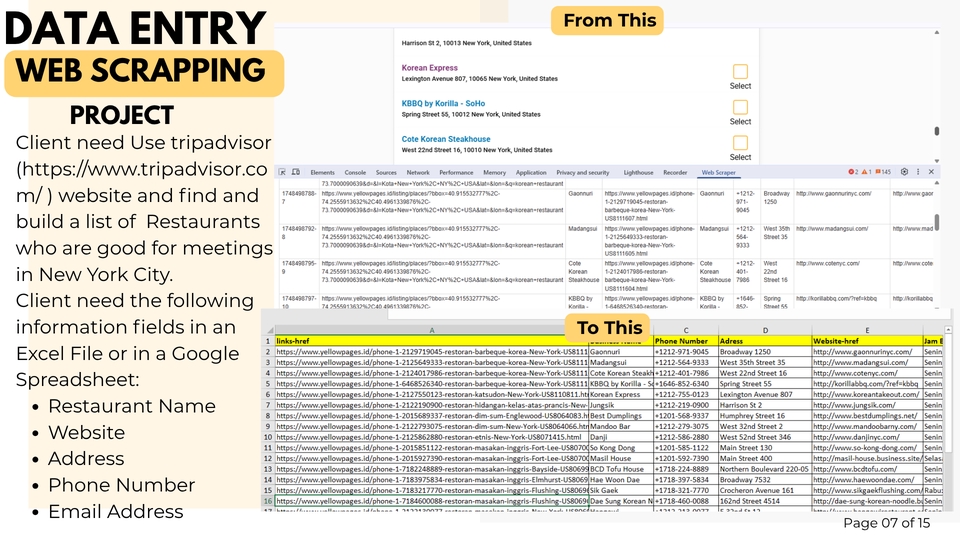
Task: Select row 16 header in spreadsheet
Action: coord(268,501)
